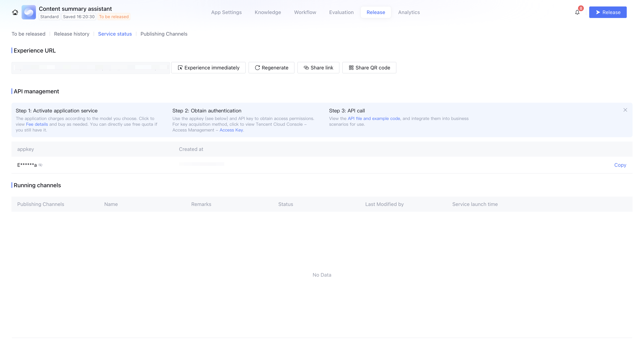Image resolution: width=644 pixels, height=359 pixels.
Task: Click the Content summary assistant app logo
Action: [29, 12]
